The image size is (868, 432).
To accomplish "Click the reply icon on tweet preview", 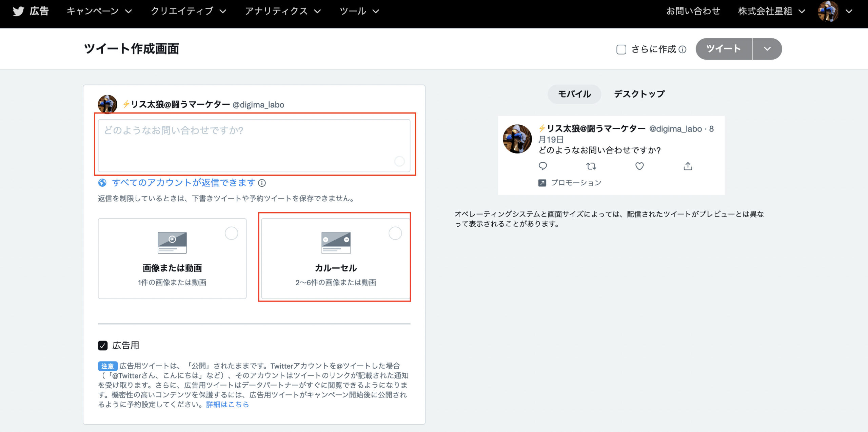I will tap(543, 166).
